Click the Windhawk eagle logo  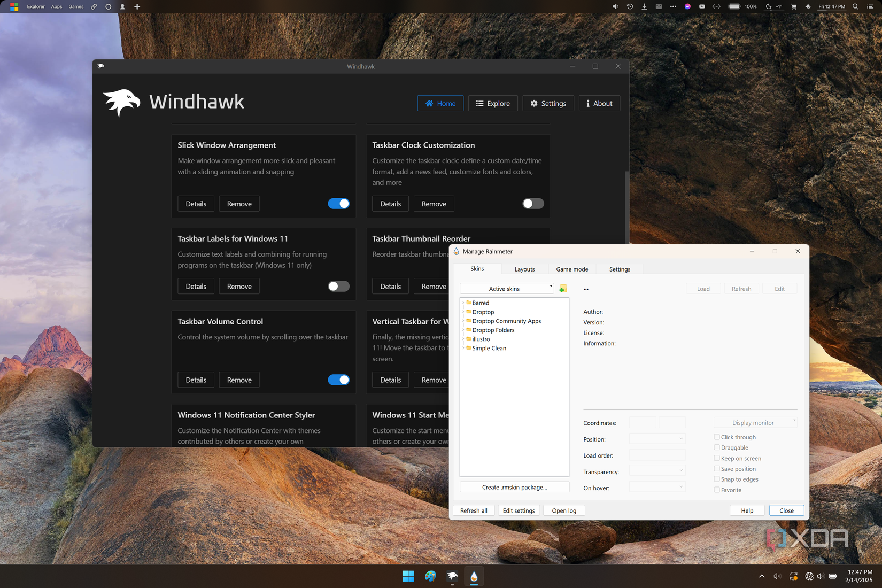[x=122, y=102]
